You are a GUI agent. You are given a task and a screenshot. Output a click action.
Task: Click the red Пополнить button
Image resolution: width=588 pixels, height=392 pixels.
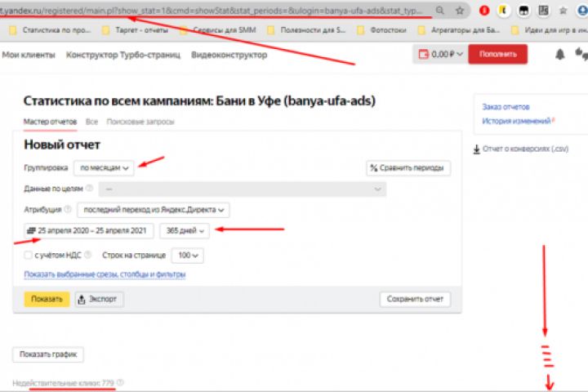(497, 54)
